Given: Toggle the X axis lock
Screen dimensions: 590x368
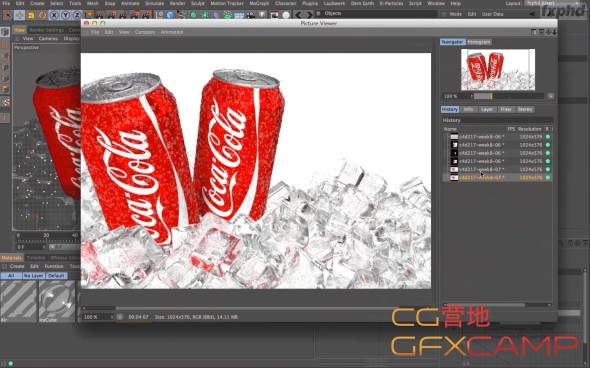Looking at the screenshot, I should pyautogui.click(x=54, y=15).
